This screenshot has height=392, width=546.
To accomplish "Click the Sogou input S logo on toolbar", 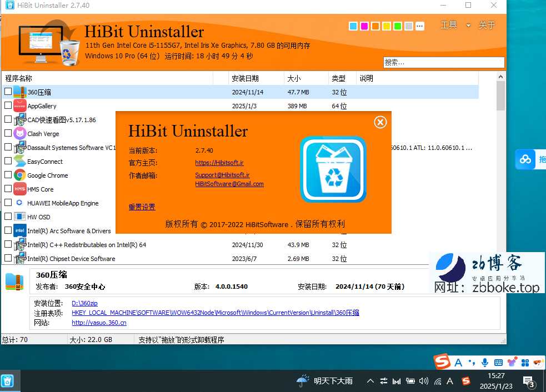I will (x=442, y=361).
